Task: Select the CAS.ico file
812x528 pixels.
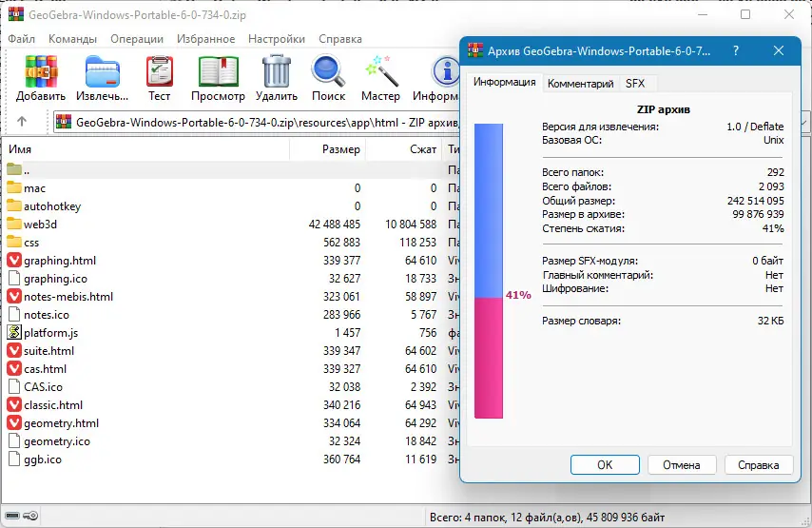Action: tap(43, 387)
